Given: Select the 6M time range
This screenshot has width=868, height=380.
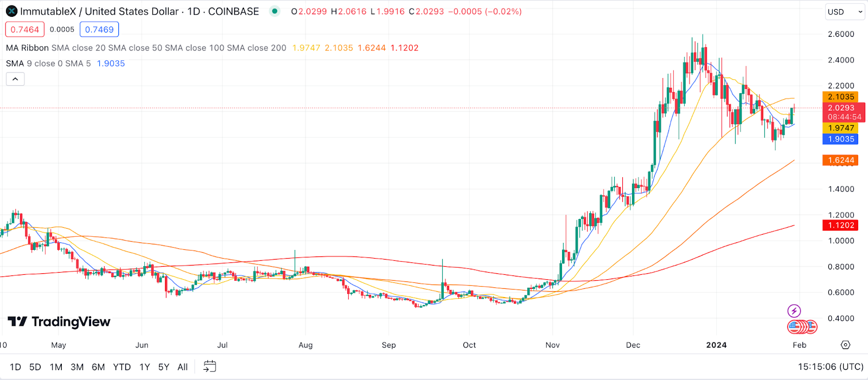Looking at the screenshot, I should tap(98, 367).
